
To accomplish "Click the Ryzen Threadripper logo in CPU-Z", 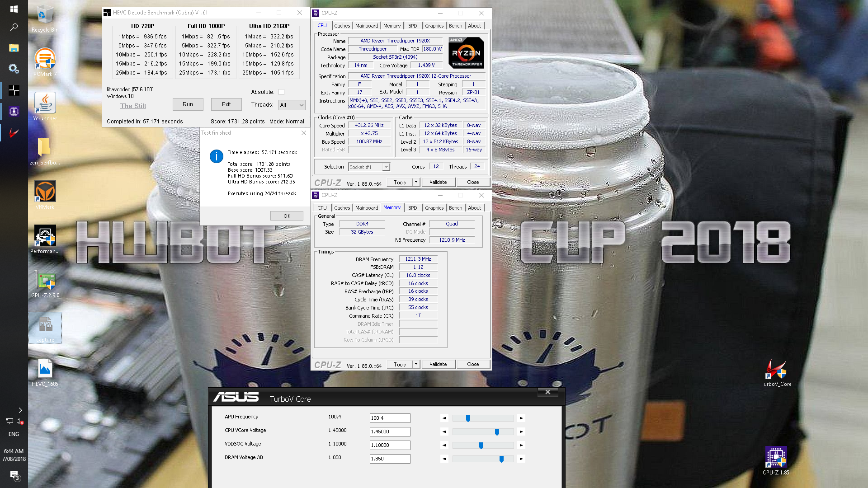I will pyautogui.click(x=466, y=53).
